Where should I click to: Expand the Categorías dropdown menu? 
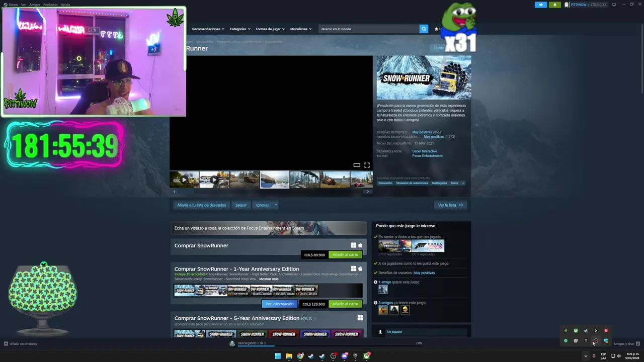coord(240,29)
